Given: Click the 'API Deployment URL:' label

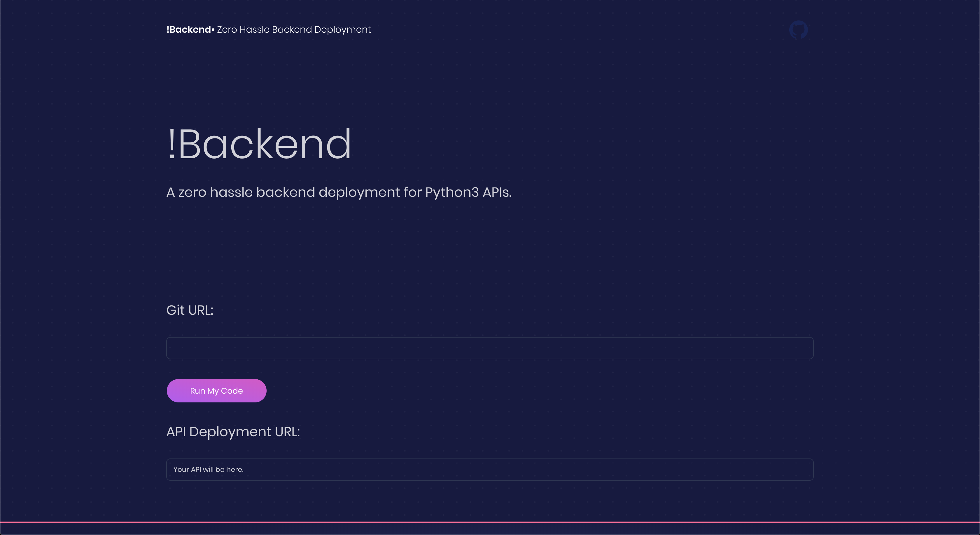Looking at the screenshot, I should pyautogui.click(x=233, y=432).
